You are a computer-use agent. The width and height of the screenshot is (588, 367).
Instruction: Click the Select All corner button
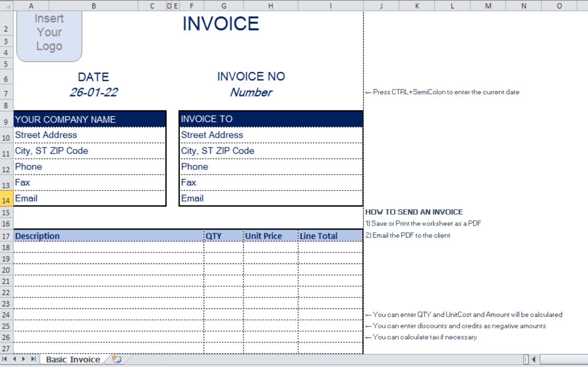(x=7, y=6)
